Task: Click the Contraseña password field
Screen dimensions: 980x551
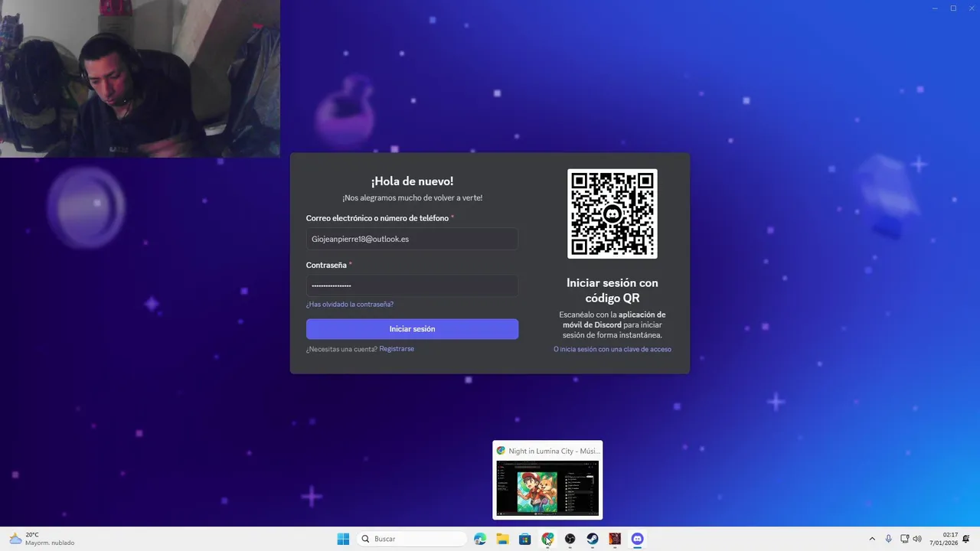Action: point(412,285)
